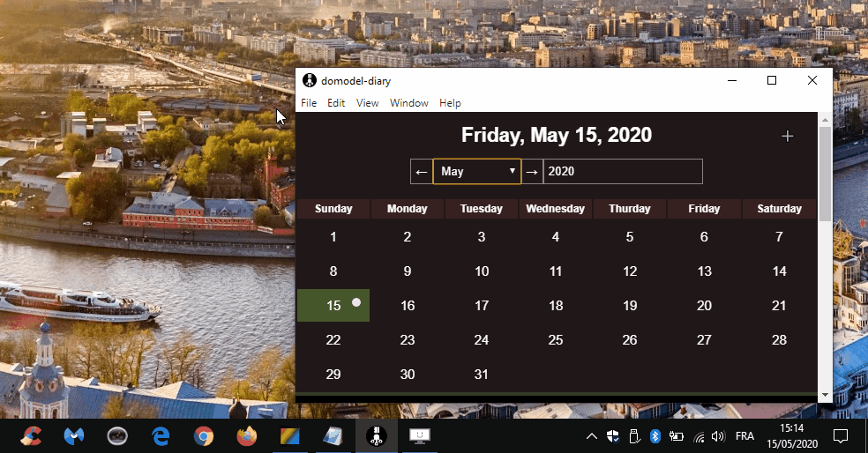Select day 26 in calendar
The image size is (868, 453).
coord(630,339)
